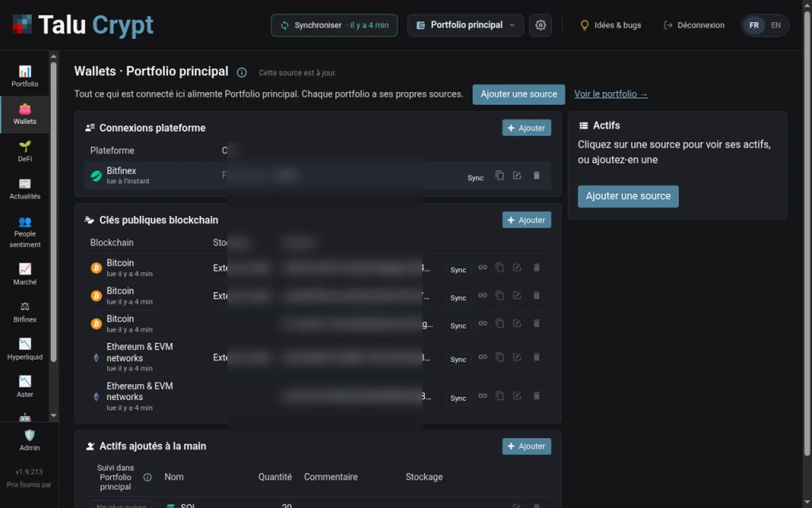
Task: Open link icon for first Bitcoin row
Action: pyautogui.click(x=482, y=267)
